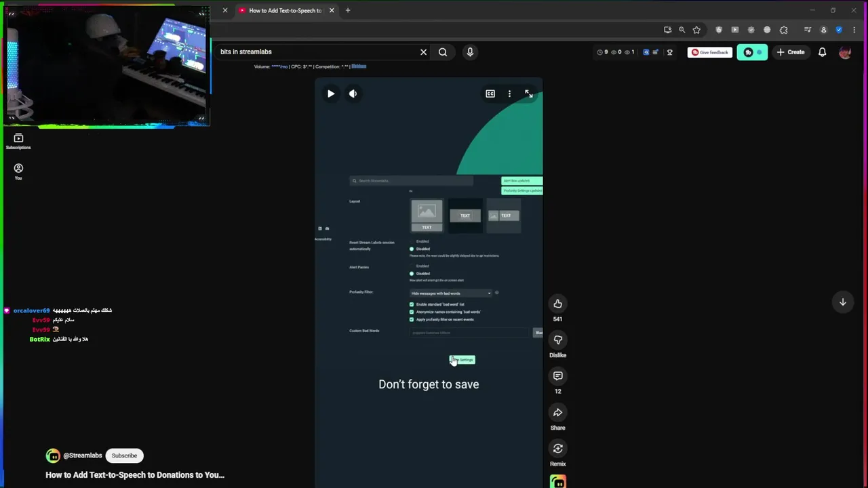Click the TubeBuddy list icon beside trophy
Image resolution: width=868 pixels, height=488 pixels.
(655, 52)
